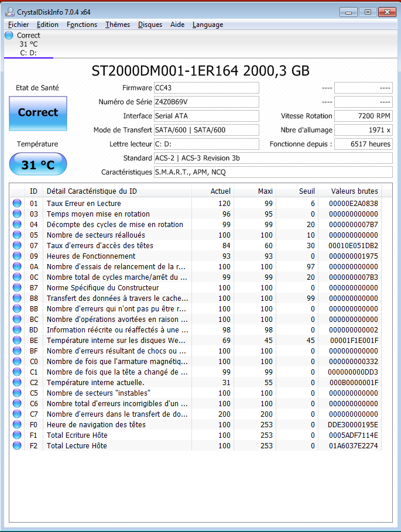Click the Standard field ACS-2
This screenshot has width=401, height=532.
tap(273, 158)
